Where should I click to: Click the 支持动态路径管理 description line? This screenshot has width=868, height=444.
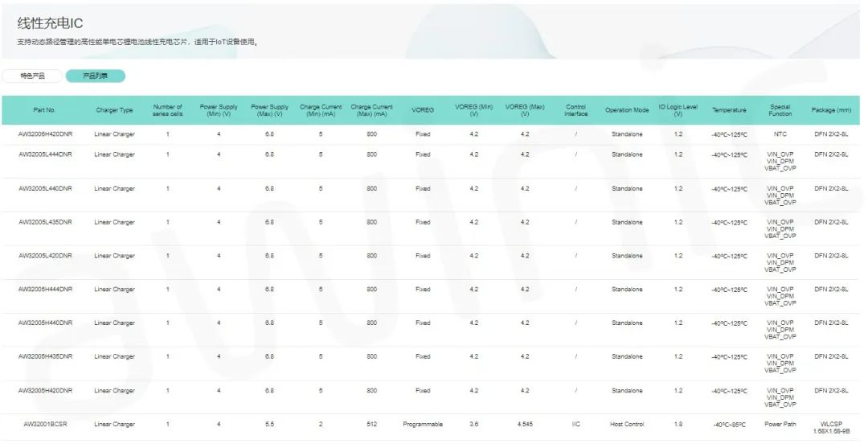tap(138, 42)
